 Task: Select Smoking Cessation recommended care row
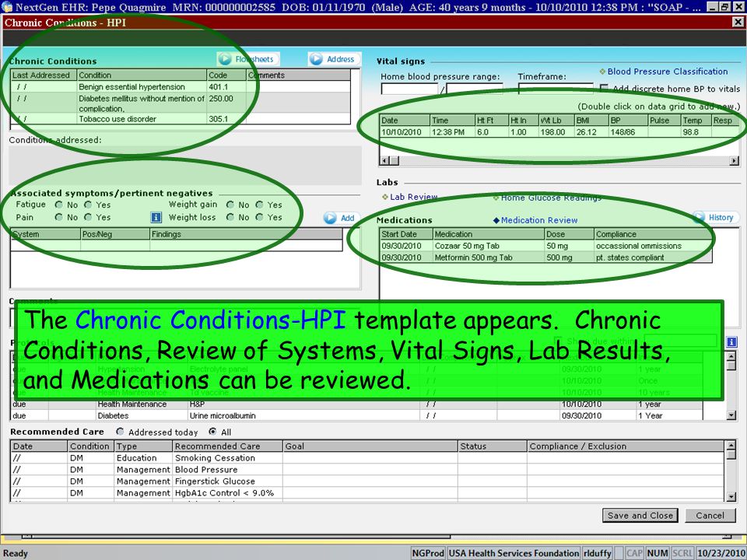point(366,457)
